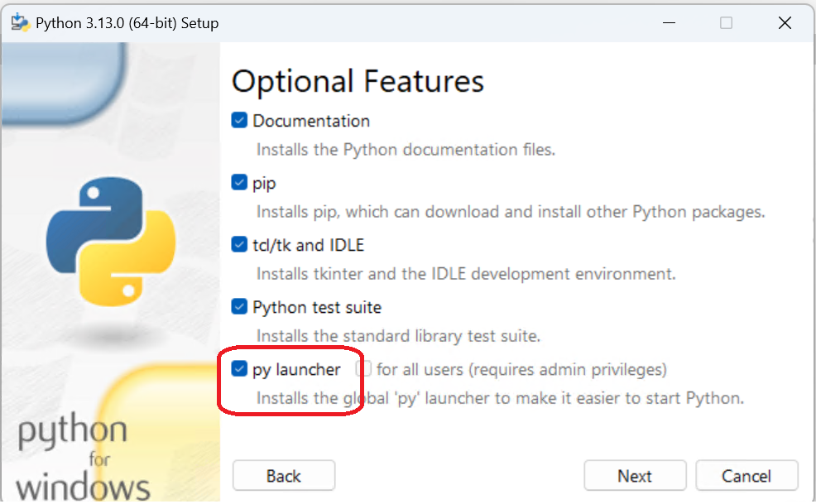Click the global 'py' launcher description text

tap(500, 398)
